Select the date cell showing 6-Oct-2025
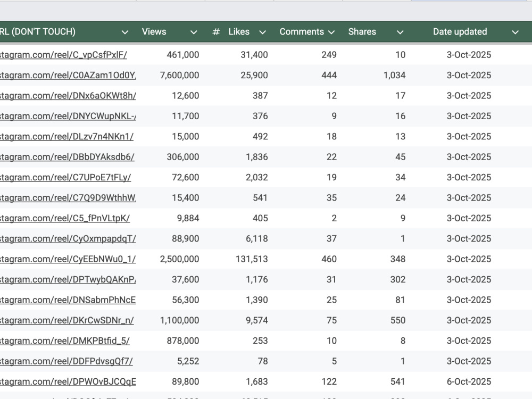532x399 pixels. click(469, 381)
